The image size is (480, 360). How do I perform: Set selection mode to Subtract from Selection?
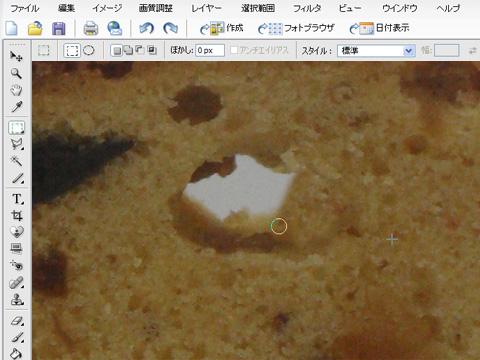140,51
